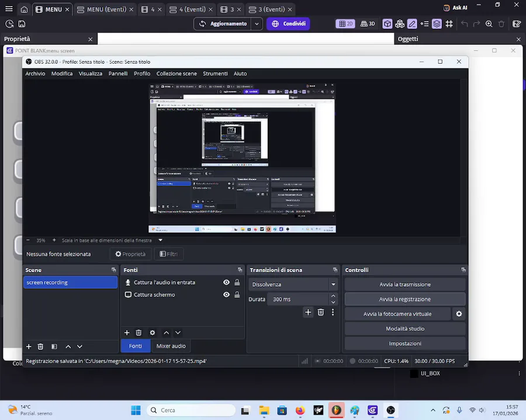Add a new scene in Scene panel
Viewport: 526px width, 420px height.
click(29, 346)
